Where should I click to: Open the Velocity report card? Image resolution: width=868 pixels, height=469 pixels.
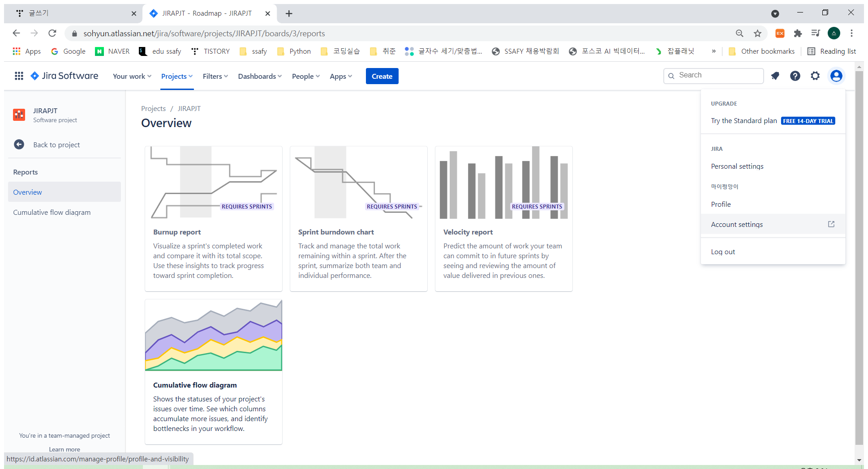pos(504,219)
